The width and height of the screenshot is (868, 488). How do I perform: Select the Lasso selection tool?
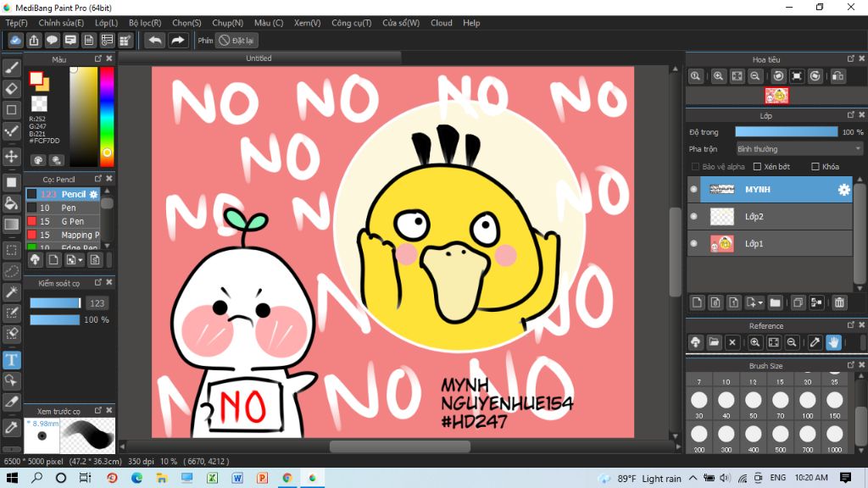click(12, 271)
